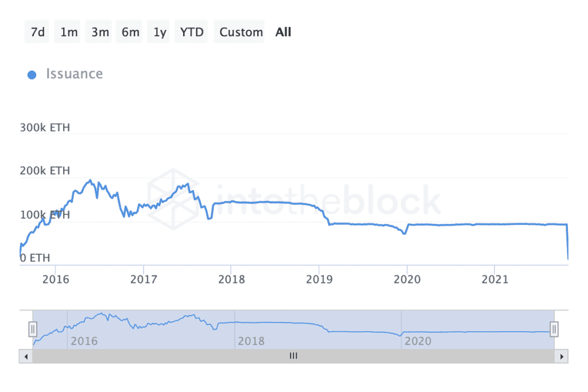
Task: Click the scrollbar thumb grip
Action: (x=293, y=356)
